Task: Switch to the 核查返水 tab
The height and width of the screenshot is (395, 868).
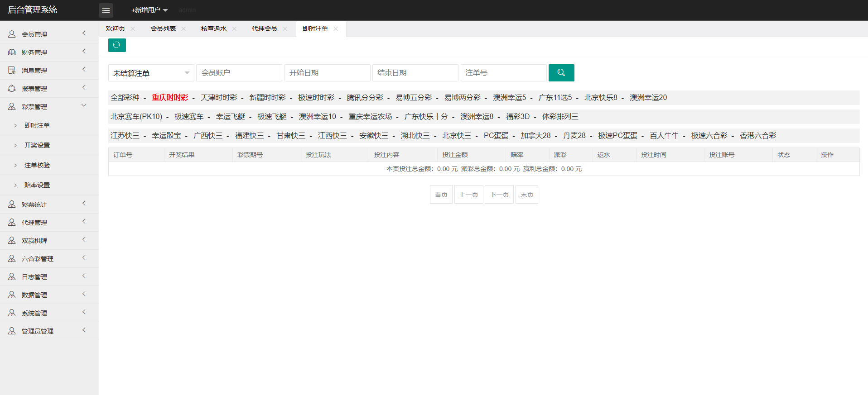Action: pyautogui.click(x=214, y=29)
